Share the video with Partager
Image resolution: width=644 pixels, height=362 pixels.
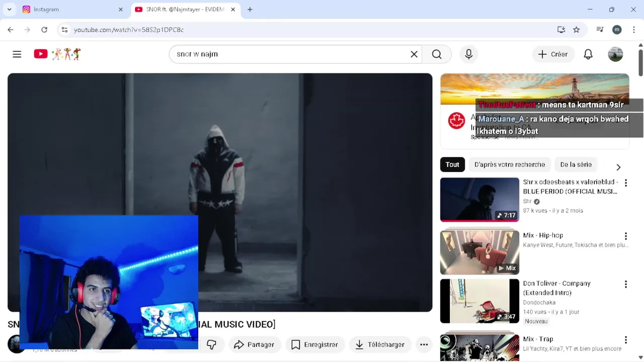coord(254,344)
